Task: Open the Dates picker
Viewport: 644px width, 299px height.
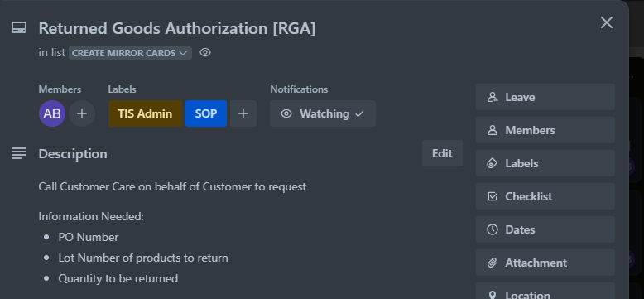Action: [x=545, y=229]
